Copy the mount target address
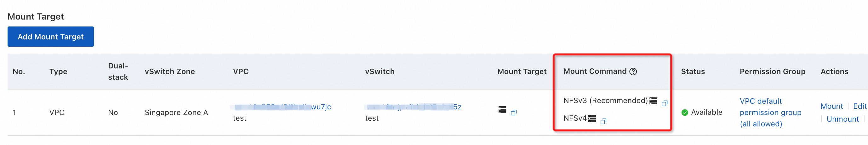Screen dimensions: 868x145 click(513, 113)
